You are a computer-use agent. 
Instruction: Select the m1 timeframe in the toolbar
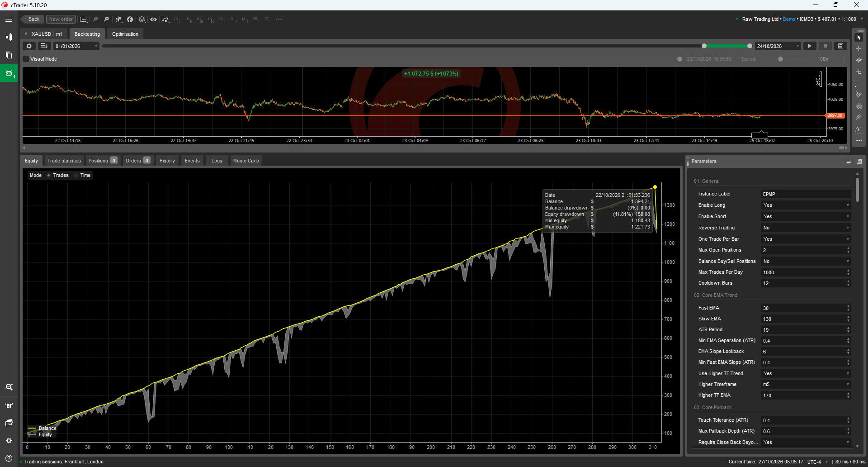coord(177,19)
